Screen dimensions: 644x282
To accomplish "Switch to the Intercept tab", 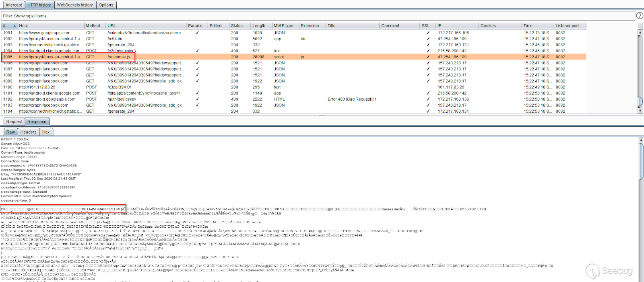I will [14, 5].
